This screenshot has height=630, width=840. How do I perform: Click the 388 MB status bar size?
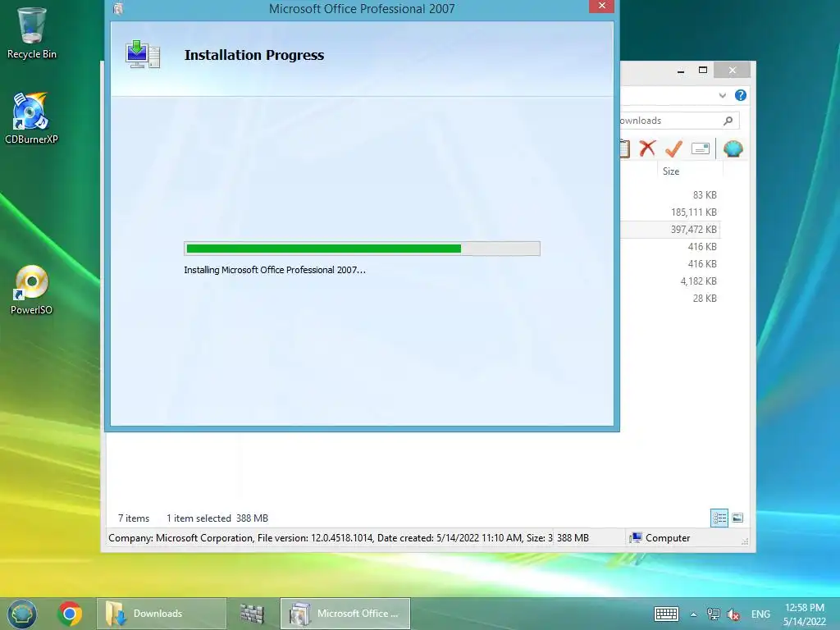[x=573, y=538]
